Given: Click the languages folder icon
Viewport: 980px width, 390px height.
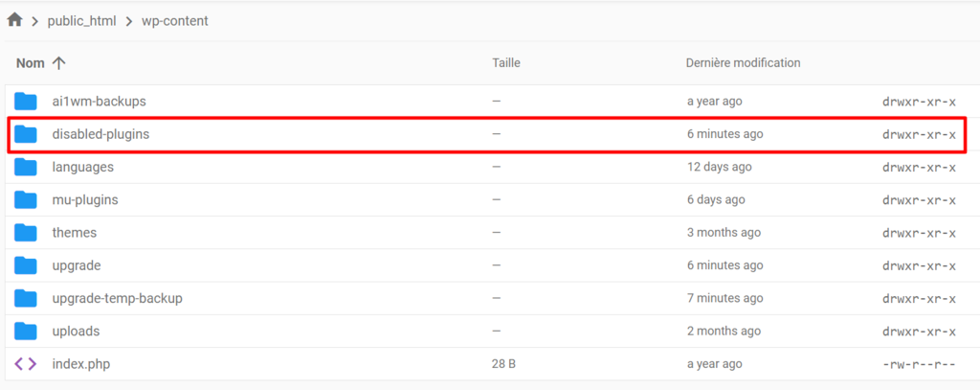Looking at the screenshot, I should click(x=26, y=167).
